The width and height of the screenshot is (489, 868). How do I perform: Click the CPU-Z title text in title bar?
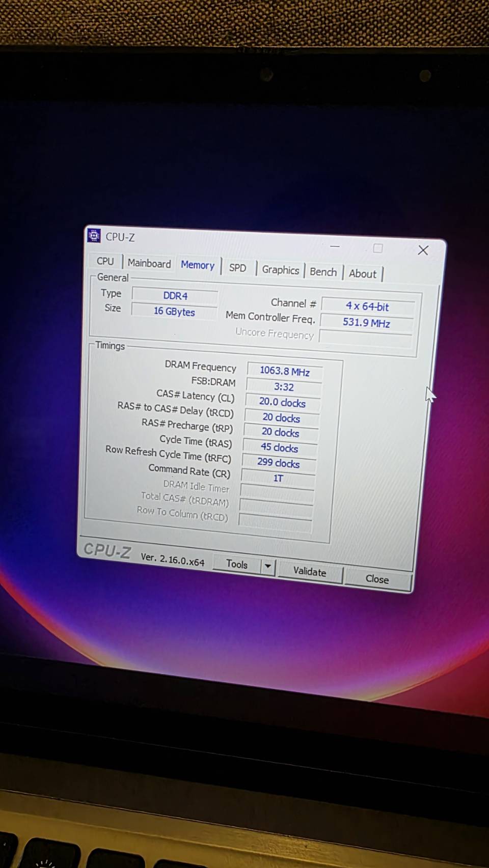click(x=120, y=237)
